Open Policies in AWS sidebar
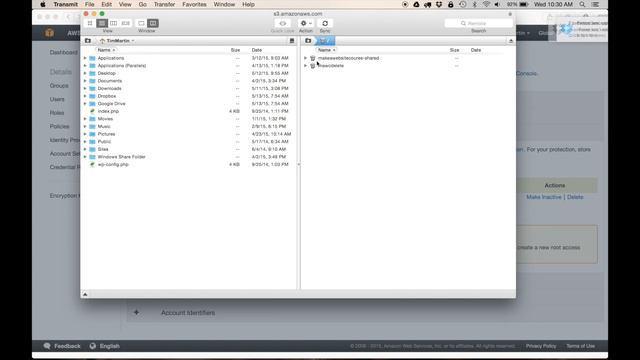The width and height of the screenshot is (640, 360). point(59,127)
